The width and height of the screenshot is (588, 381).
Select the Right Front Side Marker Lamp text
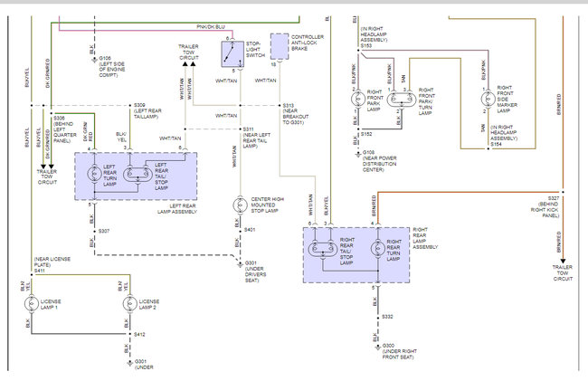(x=507, y=99)
